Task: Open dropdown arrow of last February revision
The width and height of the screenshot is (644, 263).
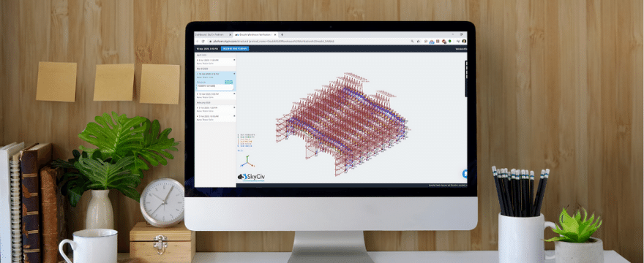Action: tap(234, 116)
